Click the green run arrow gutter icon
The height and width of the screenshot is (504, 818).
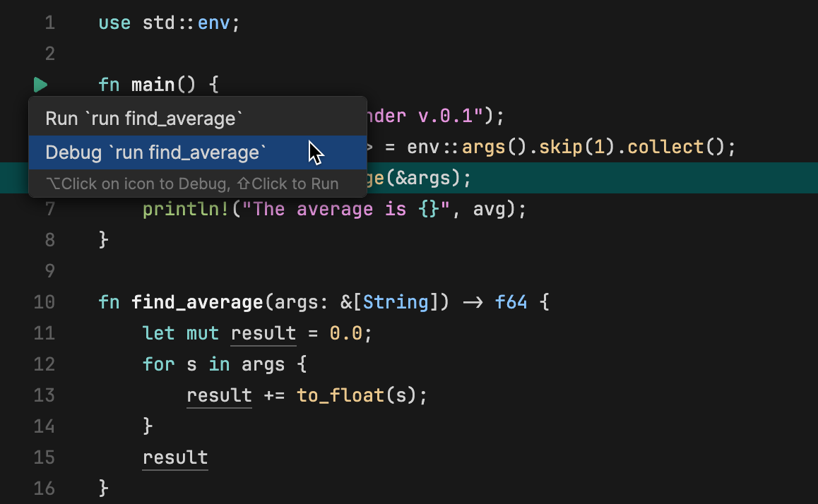point(40,85)
